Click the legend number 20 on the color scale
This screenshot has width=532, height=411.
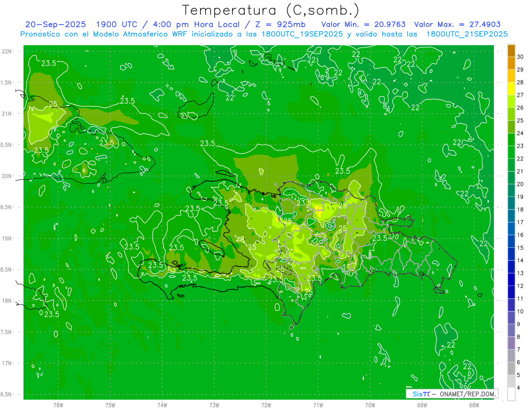520,184
